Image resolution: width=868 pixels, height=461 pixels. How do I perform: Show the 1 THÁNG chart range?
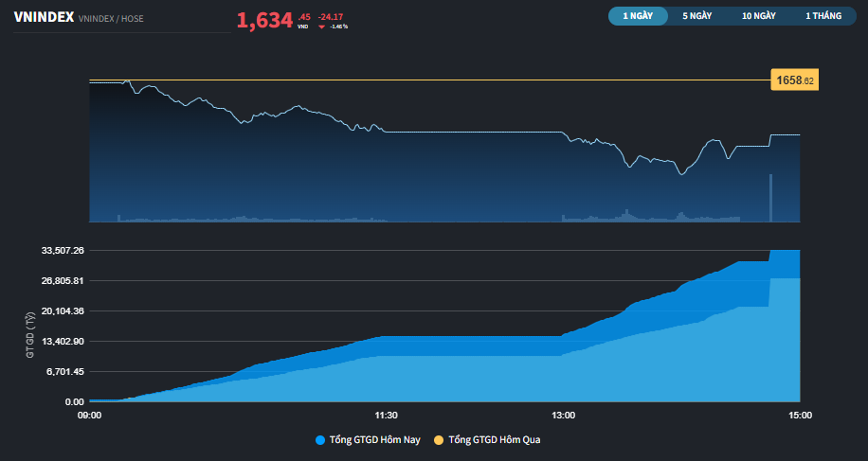pyautogui.click(x=823, y=16)
